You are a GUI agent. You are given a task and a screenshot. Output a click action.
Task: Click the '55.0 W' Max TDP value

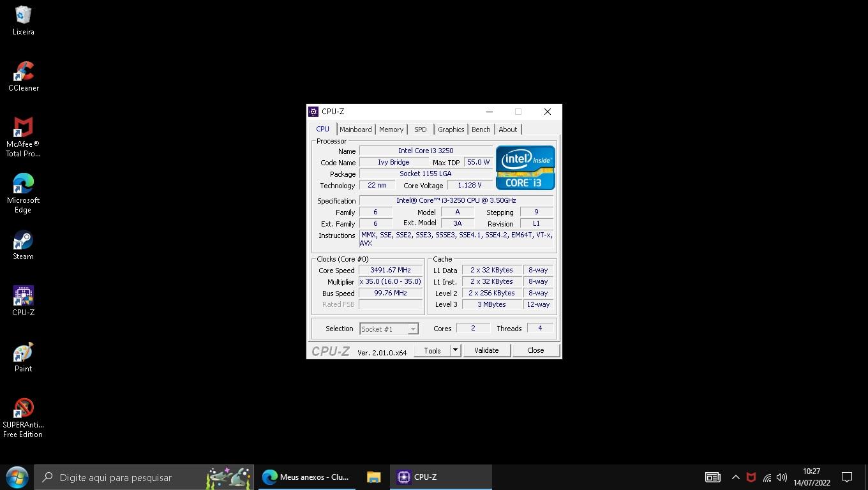tap(479, 162)
